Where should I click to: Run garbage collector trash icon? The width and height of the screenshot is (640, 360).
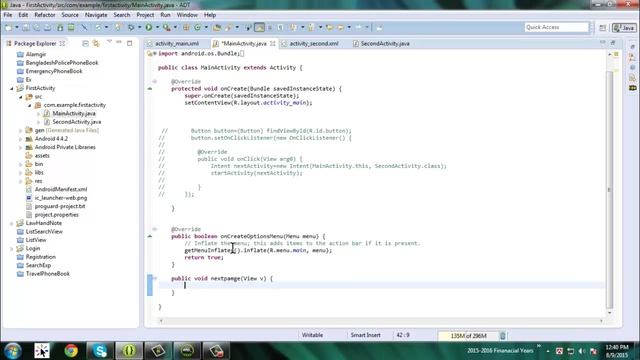click(x=503, y=336)
